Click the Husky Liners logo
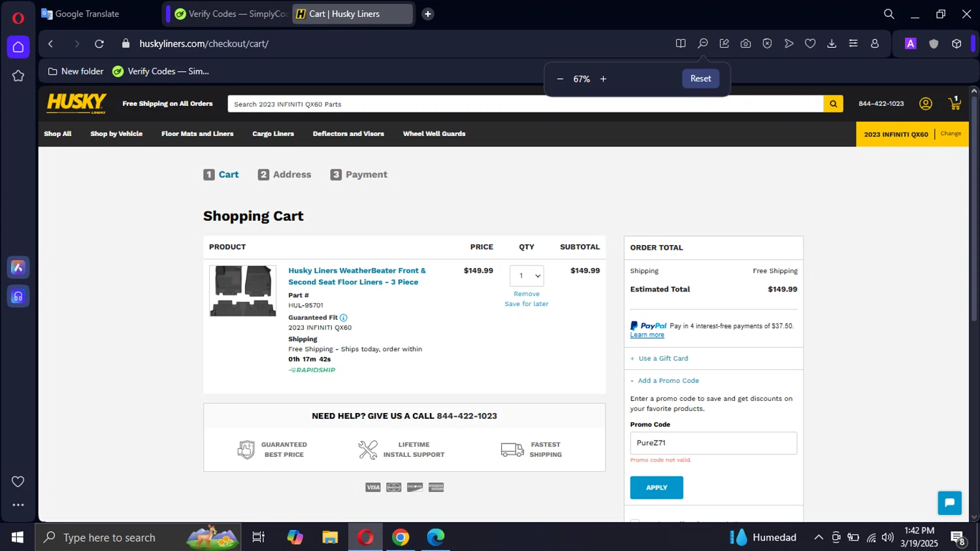The image size is (980, 551). (76, 103)
